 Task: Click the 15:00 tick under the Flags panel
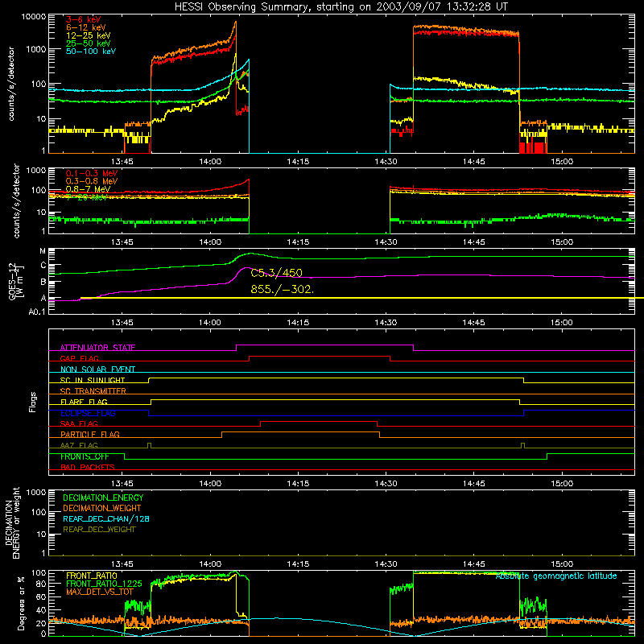click(x=561, y=484)
